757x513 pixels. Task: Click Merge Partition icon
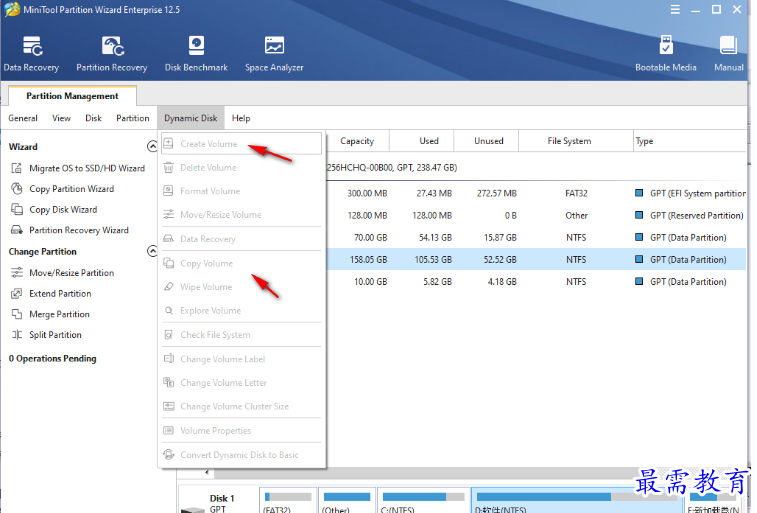pos(17,314)
